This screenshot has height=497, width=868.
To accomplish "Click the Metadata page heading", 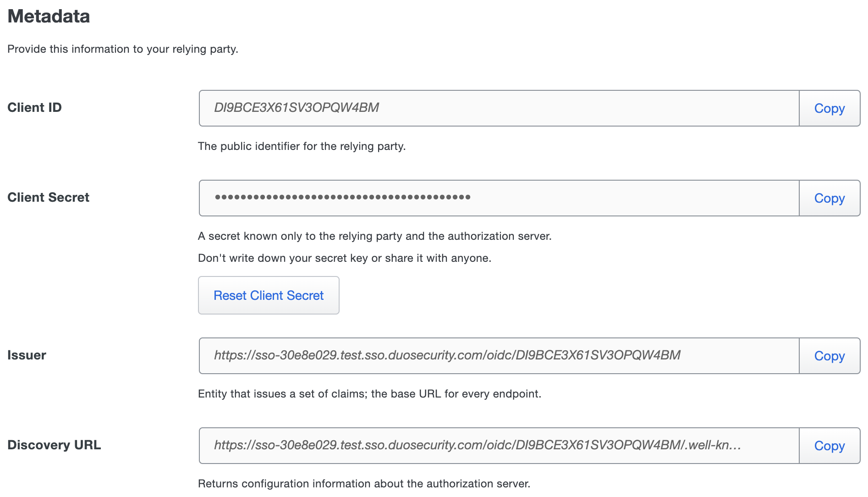I will click(48, 16).
